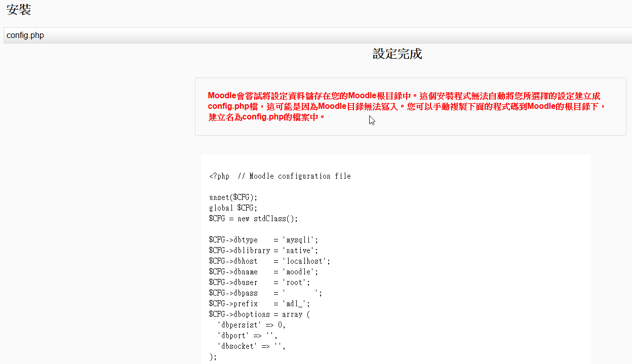632x364 pixels.
Task: Click the '<?php // Moodle configuration file' line
Action: (280, 176)
